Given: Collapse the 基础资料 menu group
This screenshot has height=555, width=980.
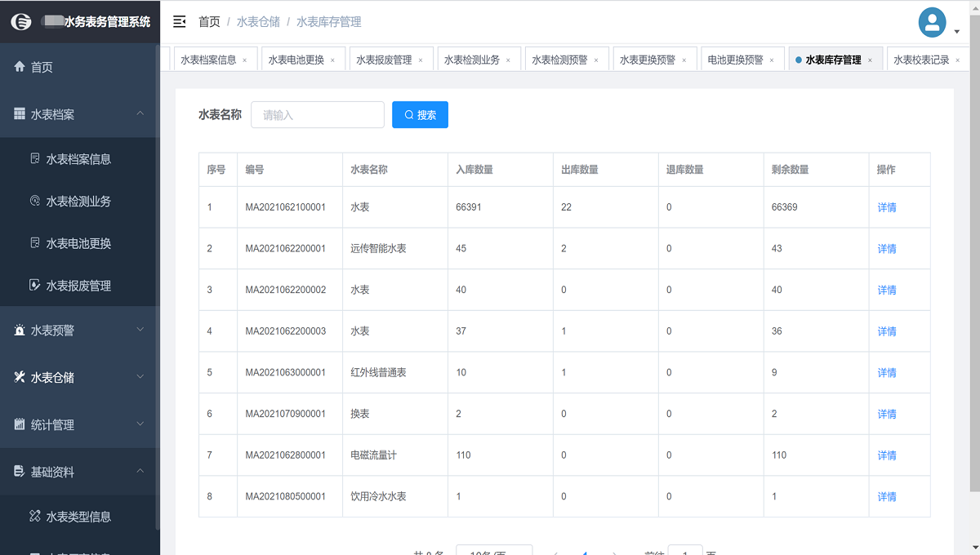Looking at the screenshot, I should tap(140, 471).
